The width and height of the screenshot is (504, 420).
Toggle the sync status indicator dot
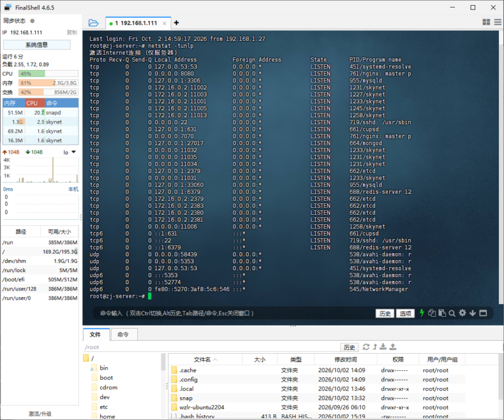pos(32,21)
